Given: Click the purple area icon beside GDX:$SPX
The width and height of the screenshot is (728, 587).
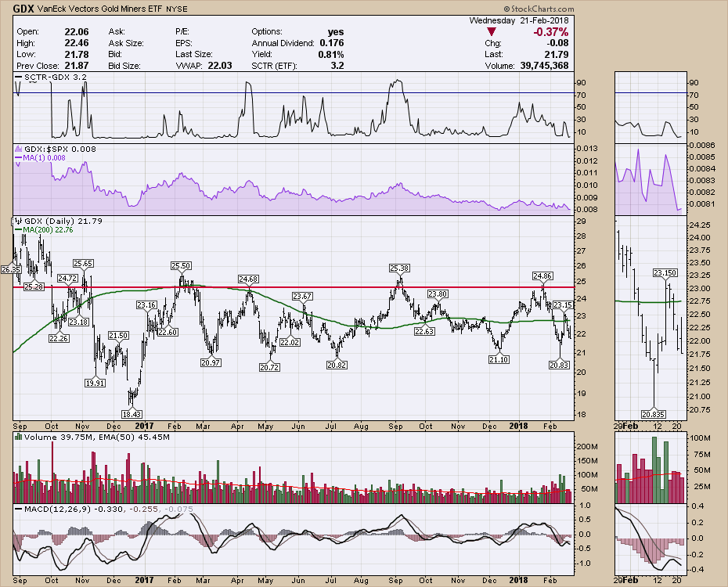Looking at the screenshot, I should (x=19, y=149).
